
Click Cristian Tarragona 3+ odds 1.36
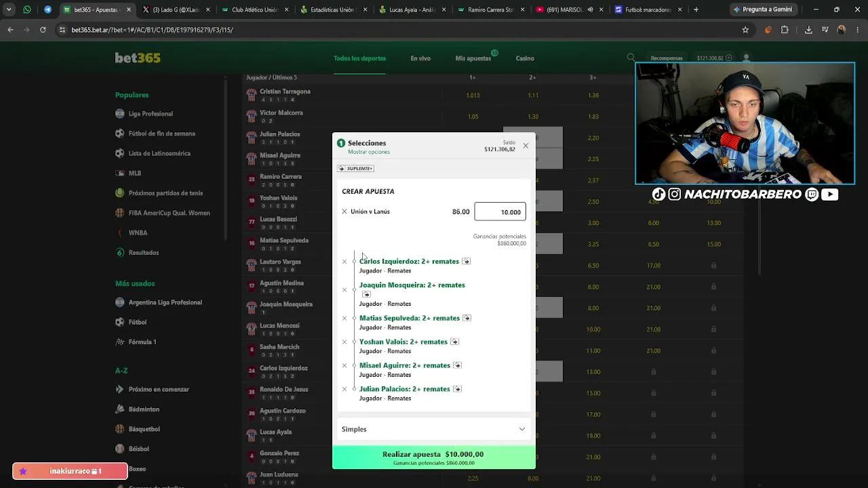click(x=593, y=95)
